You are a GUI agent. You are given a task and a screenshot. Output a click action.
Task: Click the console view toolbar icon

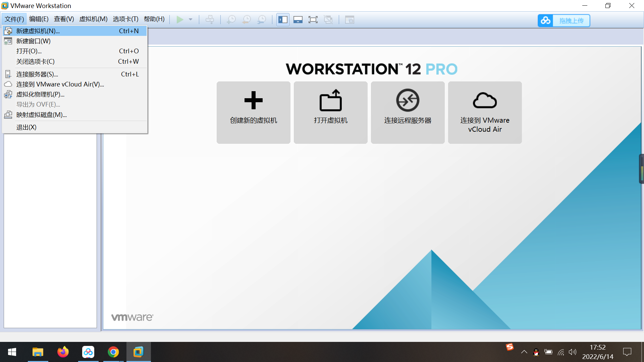coord(350,20)
